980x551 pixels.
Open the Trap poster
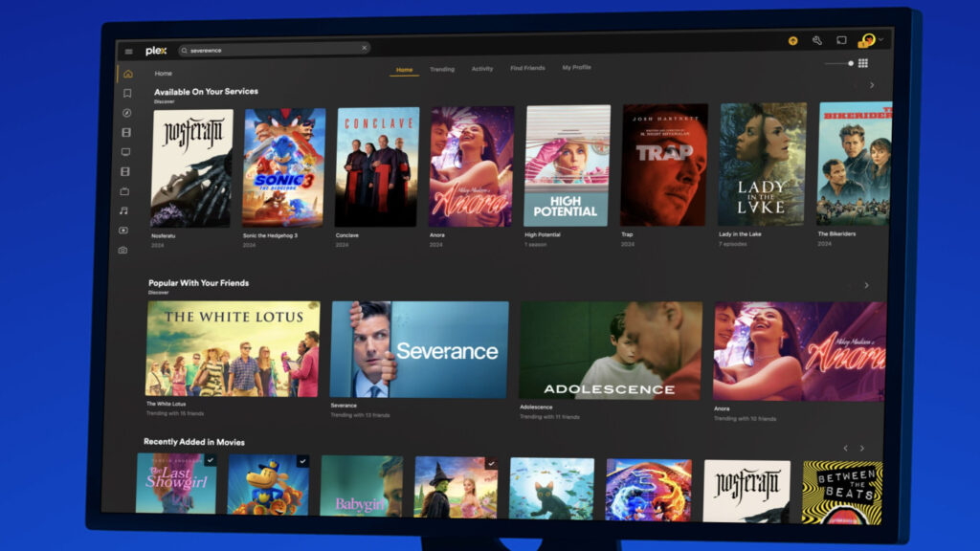tap(664, 165)
